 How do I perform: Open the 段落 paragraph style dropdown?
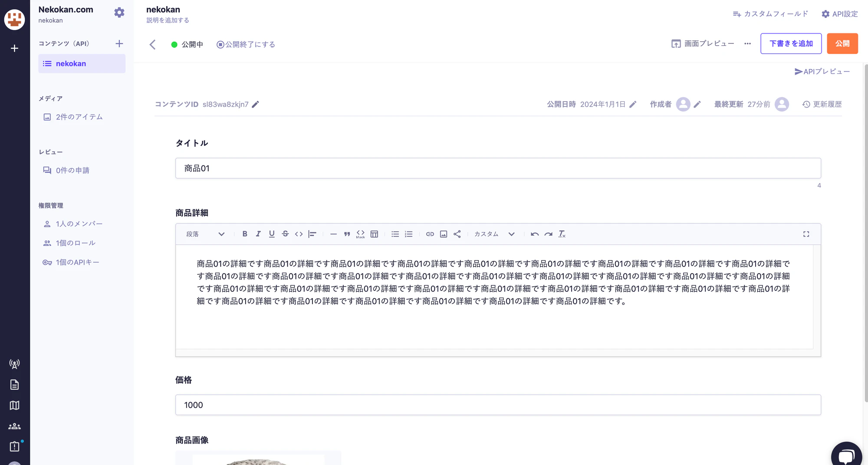[x=205, y=234]
